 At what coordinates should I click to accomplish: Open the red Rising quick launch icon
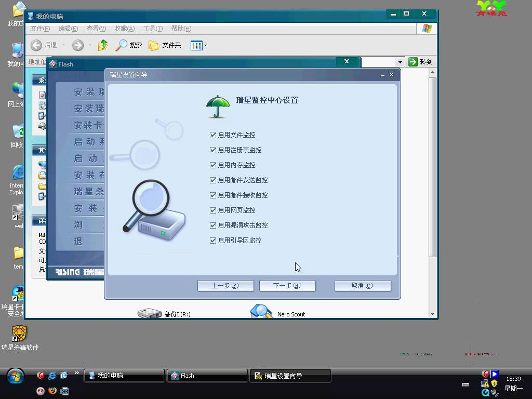[x=41, y=375]
